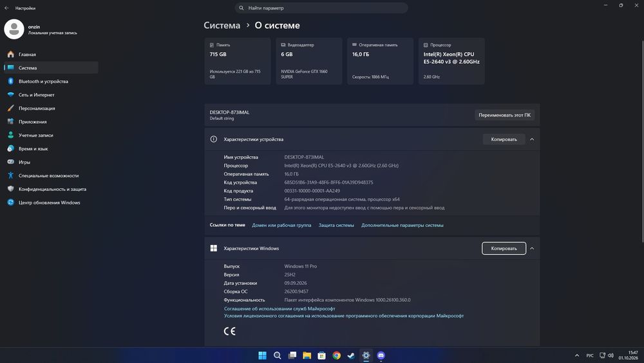Click the Конфиденциальность и защита shield icon
Image resolution: width=644 pixels, height=363 pixels.
coord(11,189)
